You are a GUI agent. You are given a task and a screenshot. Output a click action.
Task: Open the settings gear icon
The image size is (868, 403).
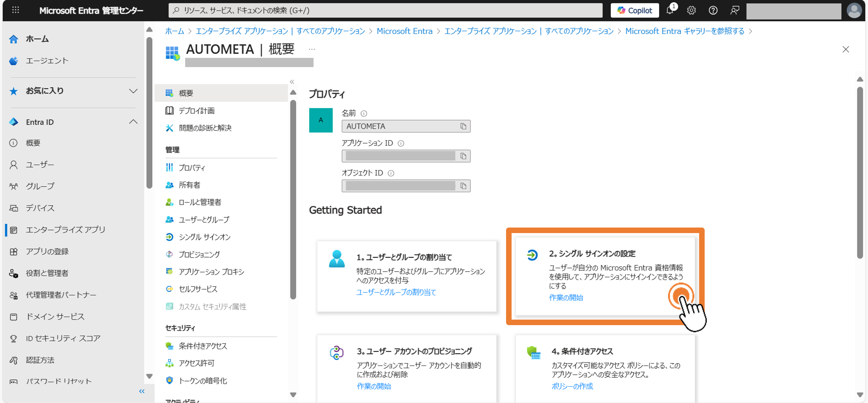[692, 11]
